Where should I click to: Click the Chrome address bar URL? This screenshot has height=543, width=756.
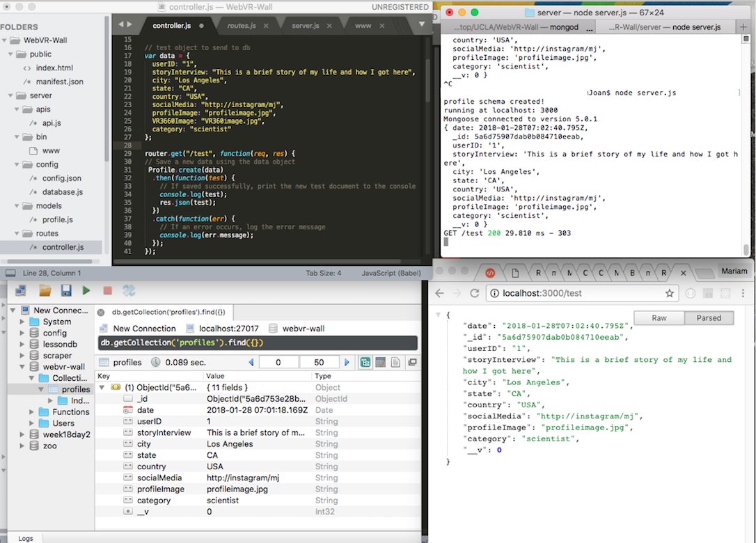click(x=542, y=293)
